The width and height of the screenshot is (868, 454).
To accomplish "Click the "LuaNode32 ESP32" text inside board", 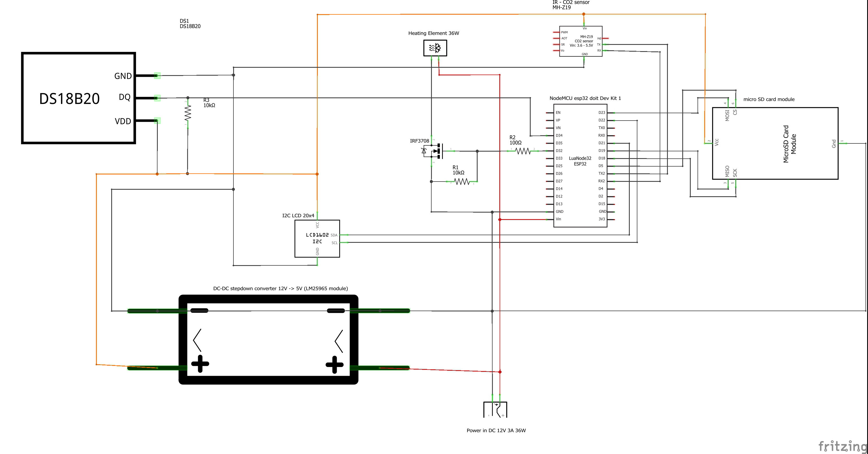I will pyautogui.click(x=580, y=161).
